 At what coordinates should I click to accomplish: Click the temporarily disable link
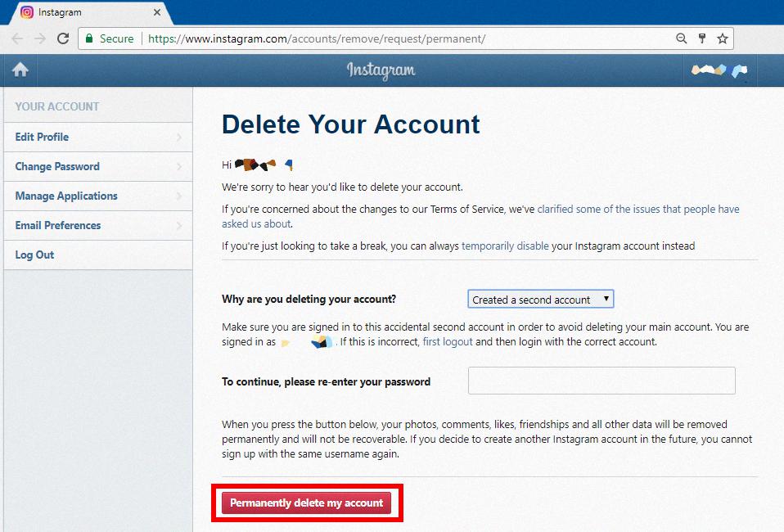[x=505, y=246]
